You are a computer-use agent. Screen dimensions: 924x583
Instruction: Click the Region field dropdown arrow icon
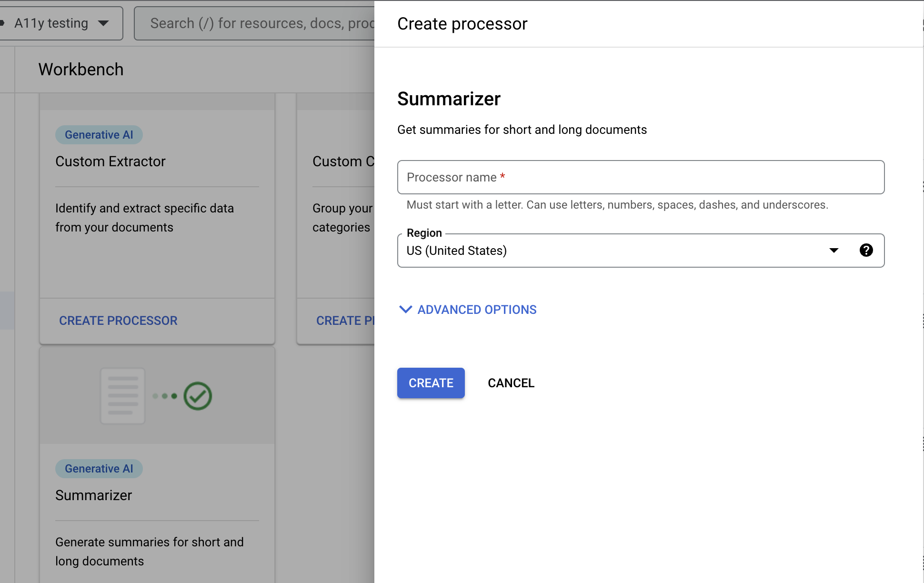[x=834, y=250]
